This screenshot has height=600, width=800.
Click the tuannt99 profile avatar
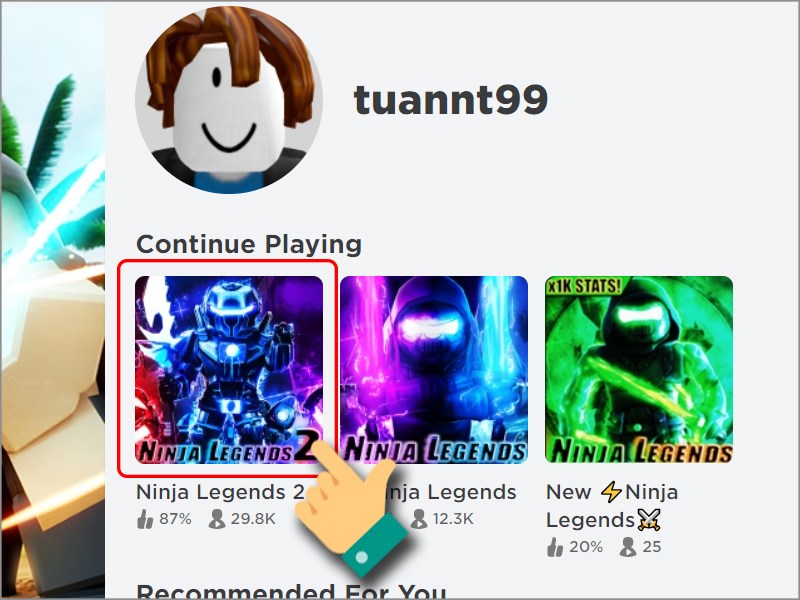(x=229, y=100)
